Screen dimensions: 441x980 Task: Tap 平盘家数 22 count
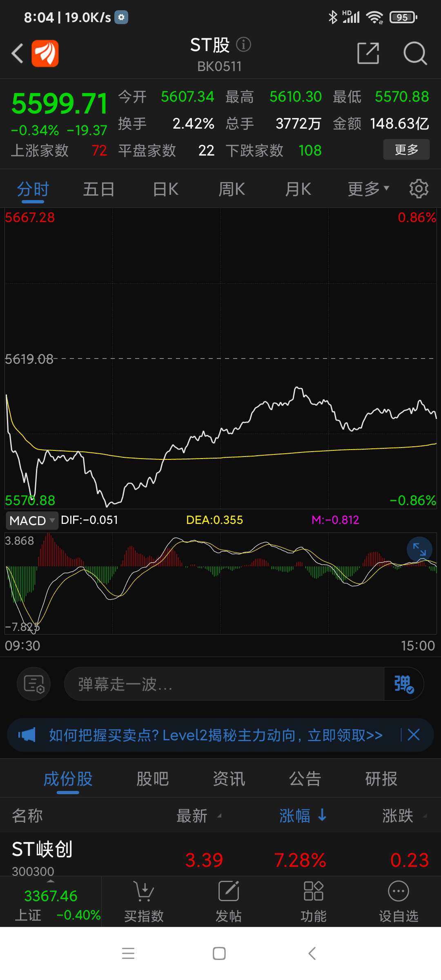(x=166, y=150)
